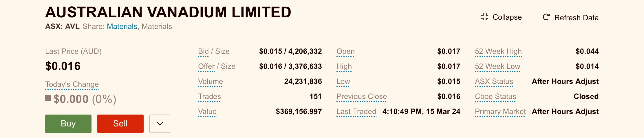
Task: Click the Collapse label text
Action: pos(507,17)
